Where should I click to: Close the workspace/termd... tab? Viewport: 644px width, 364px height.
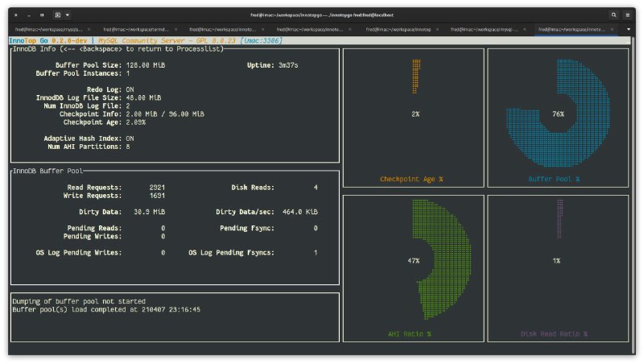coord(175,29)
